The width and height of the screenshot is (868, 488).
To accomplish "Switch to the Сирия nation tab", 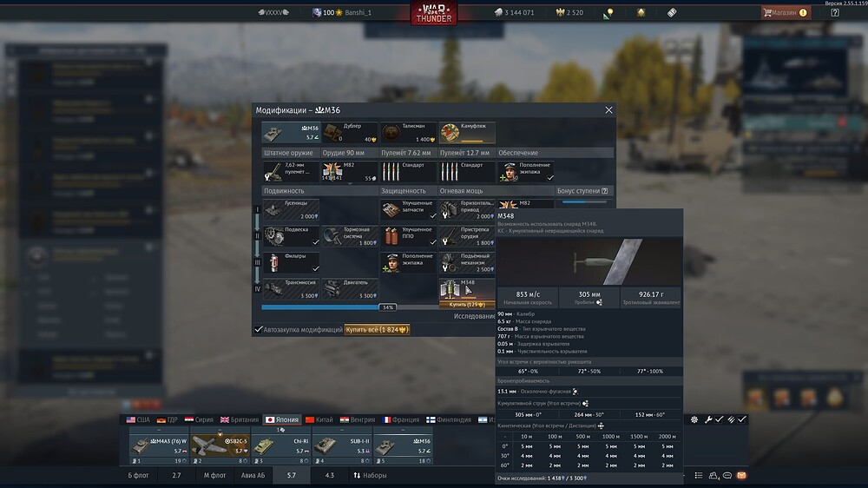I will [199, 419].
